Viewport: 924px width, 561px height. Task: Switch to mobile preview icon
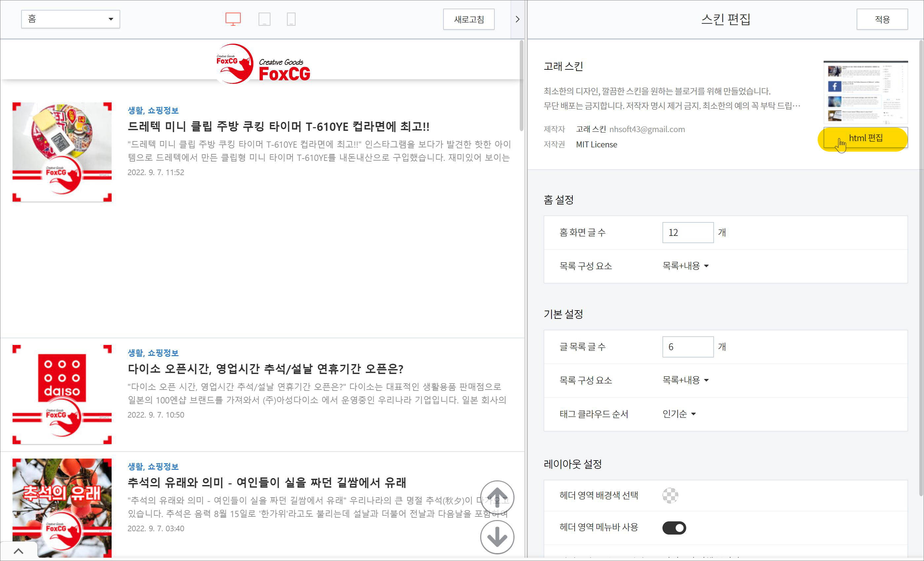point(291,19)
